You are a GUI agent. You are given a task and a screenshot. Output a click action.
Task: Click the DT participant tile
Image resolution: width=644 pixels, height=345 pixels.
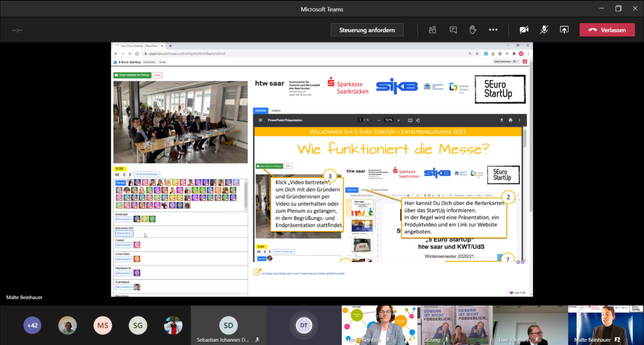point(304,325)
